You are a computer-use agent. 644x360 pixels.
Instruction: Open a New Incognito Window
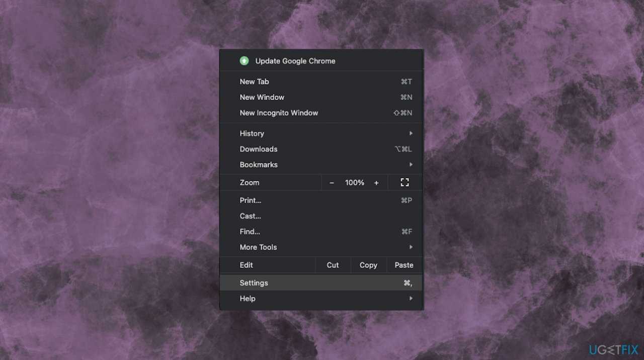tap(321, 113)
